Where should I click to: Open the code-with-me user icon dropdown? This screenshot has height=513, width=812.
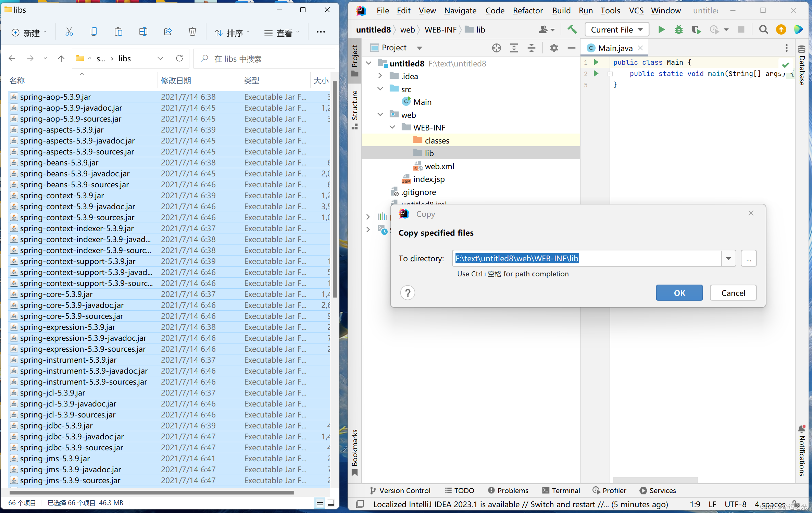pyautogui.click(x=546, y=30)
